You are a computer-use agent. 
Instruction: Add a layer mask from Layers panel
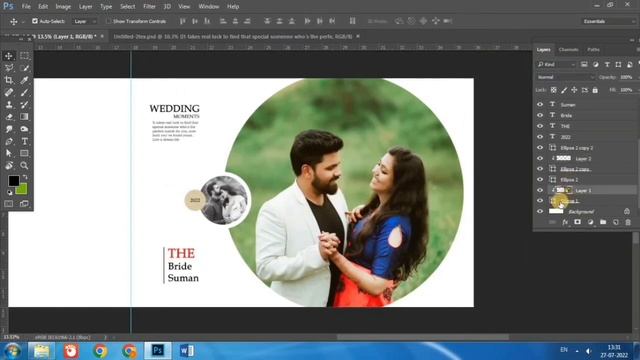click(577, 222)
